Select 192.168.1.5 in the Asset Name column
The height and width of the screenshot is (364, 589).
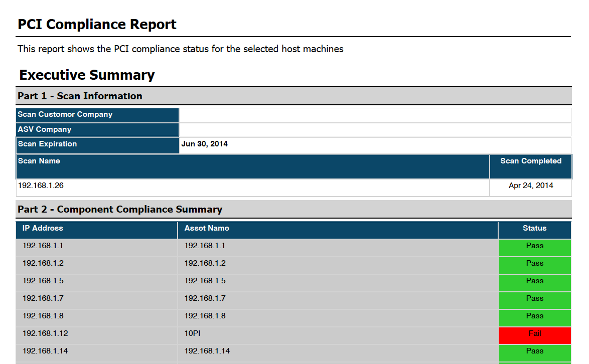point(205,281)
